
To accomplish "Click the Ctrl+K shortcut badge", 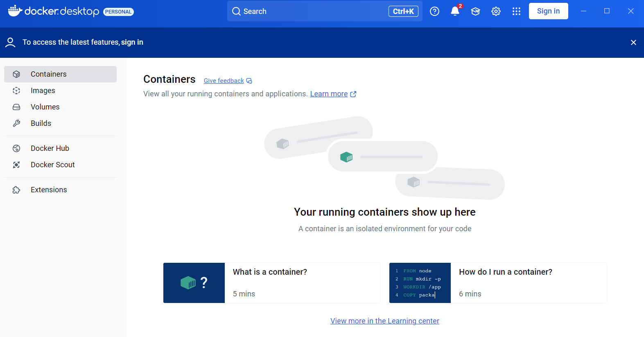I will click(x=403, y=11).
